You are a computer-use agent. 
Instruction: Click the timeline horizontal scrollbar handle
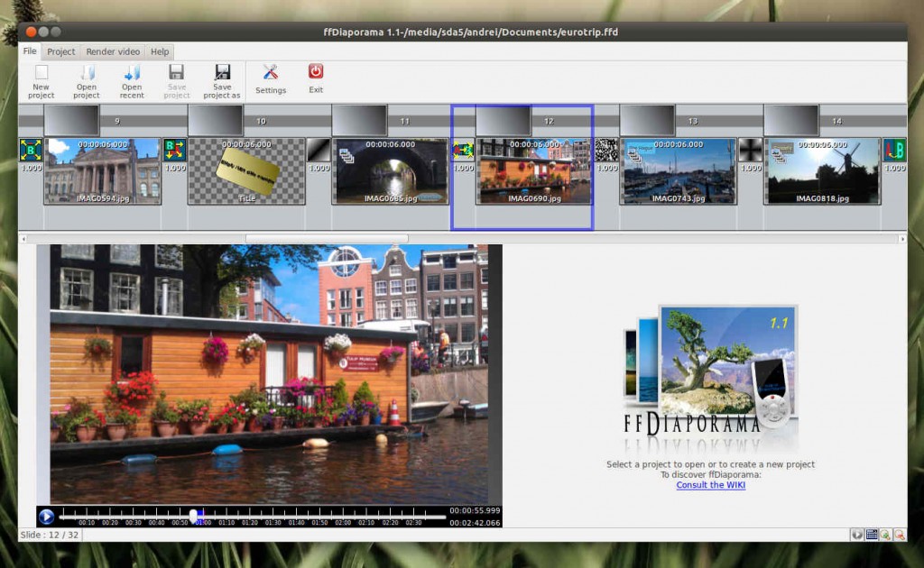pyautogui.click(x=327, y=238)
